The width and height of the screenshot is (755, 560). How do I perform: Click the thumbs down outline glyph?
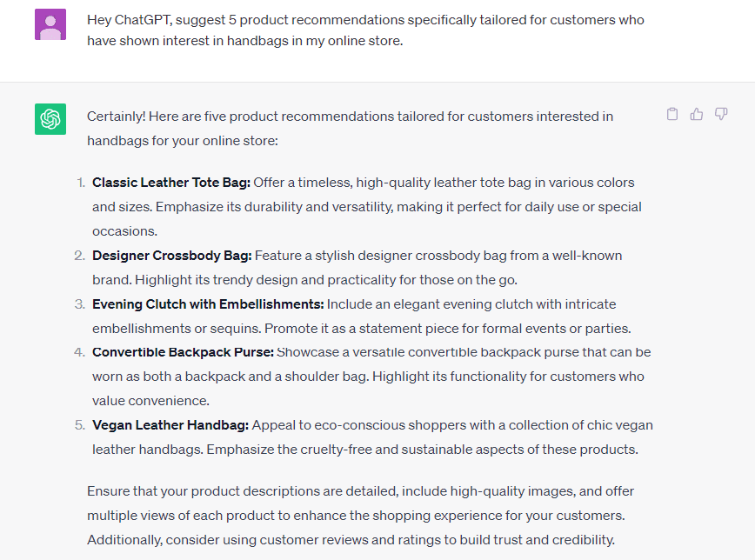click(720, 113)
